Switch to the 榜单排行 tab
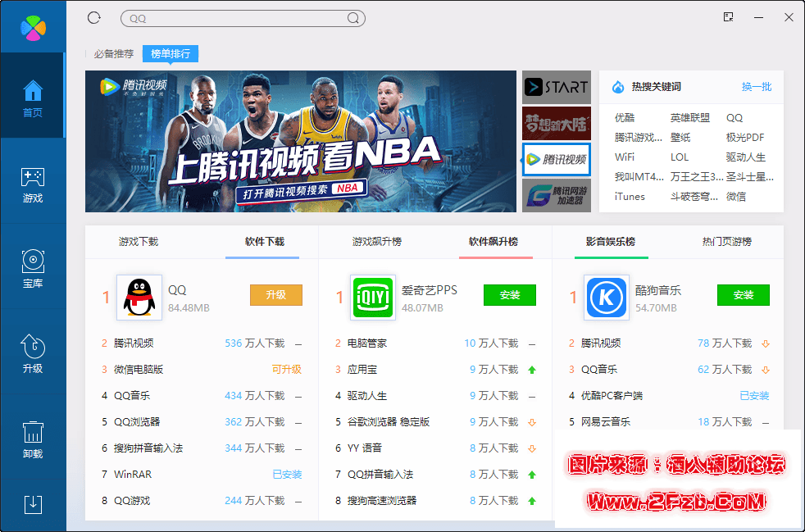This screenshot has width=805, height=532. 171,53
